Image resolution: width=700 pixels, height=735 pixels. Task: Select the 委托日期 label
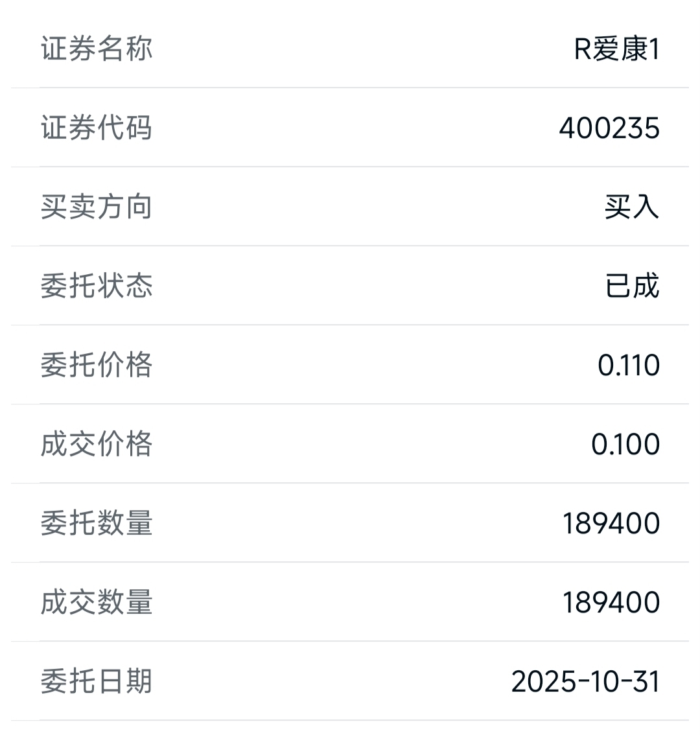[x=97, y=681]
